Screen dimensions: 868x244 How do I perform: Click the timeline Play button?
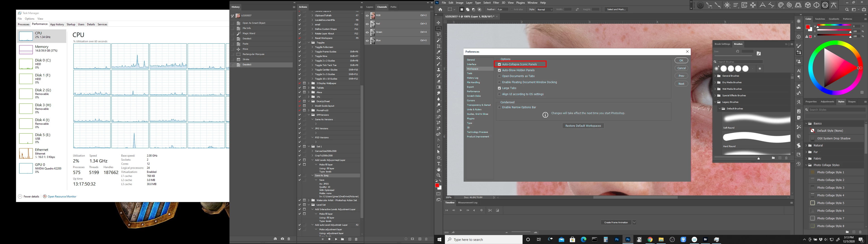(461, 210)
